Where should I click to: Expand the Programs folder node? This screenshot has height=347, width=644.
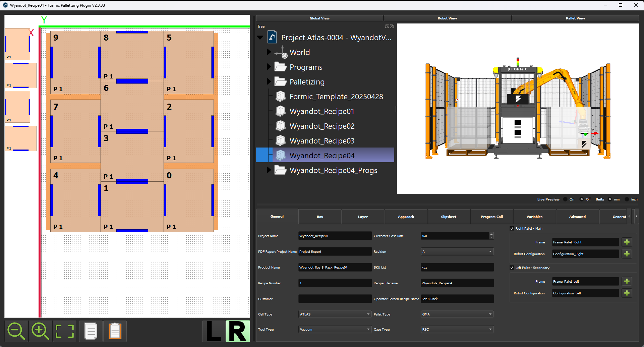(269, 67)
